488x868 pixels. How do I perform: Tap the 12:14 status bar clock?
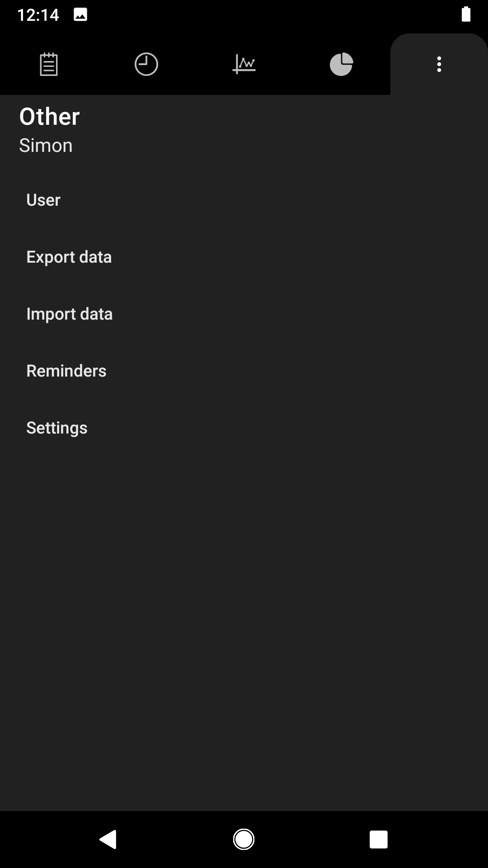pos(38,15)
